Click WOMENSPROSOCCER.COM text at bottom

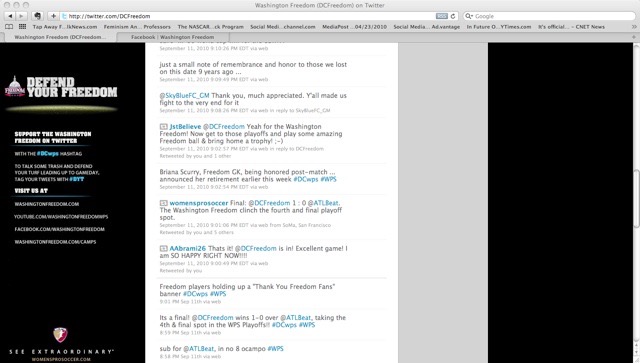(x=61, y=360)
